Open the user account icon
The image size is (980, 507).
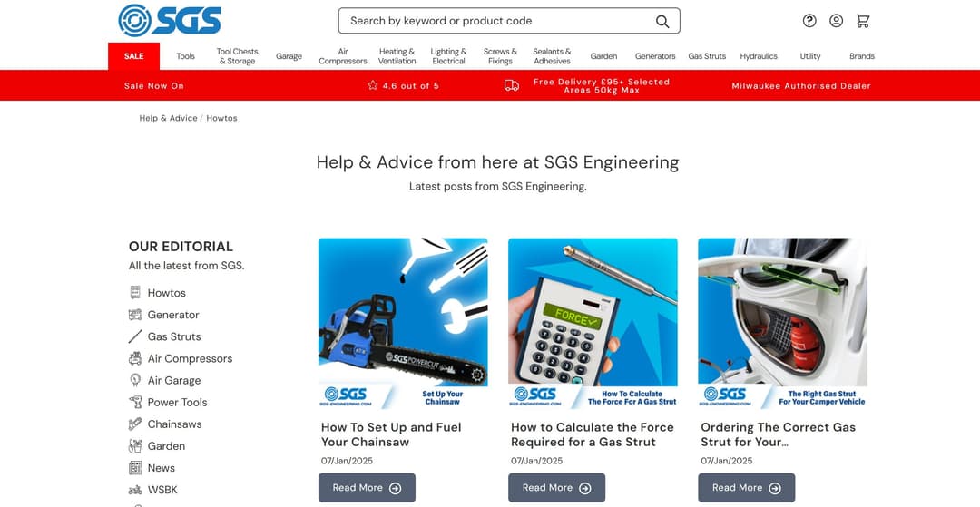(837, 21)
